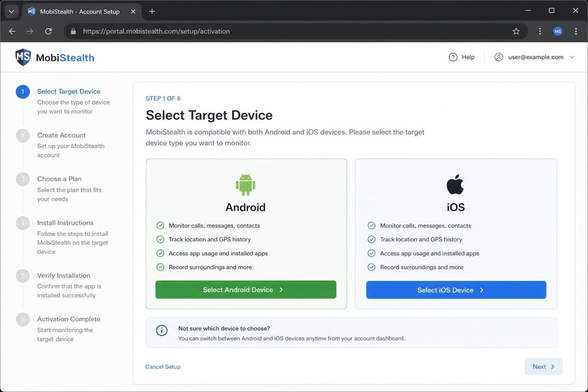Click 'Not sure which device to choose?' text
This screenshot has width=588, height=392.
[x=224, y=329]
